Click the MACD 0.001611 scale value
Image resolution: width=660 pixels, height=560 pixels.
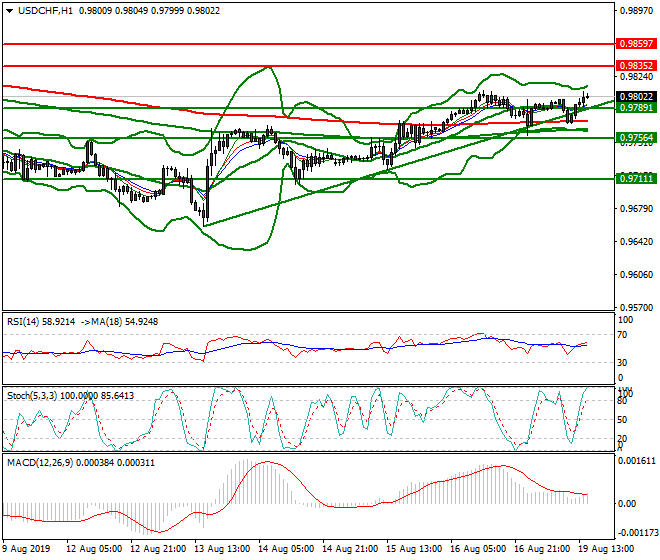coord(636,461)
